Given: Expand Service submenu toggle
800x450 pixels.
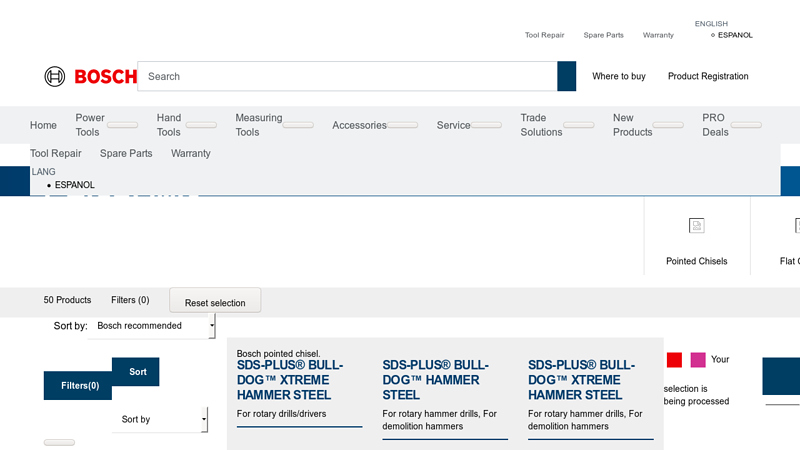Looking at the screenshot, I should click(486, 125).
